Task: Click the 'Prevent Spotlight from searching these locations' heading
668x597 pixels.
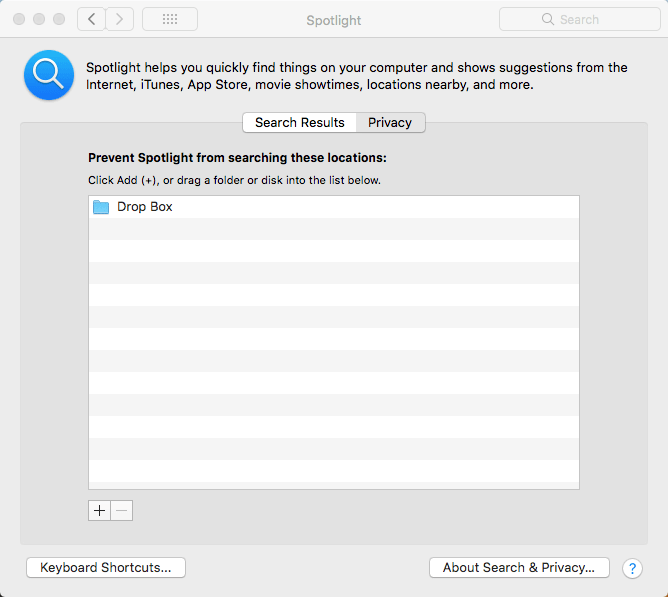Action: (x=237, y=158)
